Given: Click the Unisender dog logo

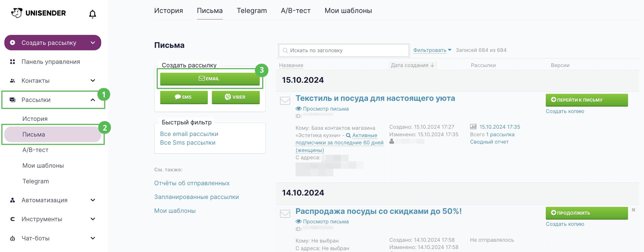Looking at the screenshot, I should (x=17, y=13).
